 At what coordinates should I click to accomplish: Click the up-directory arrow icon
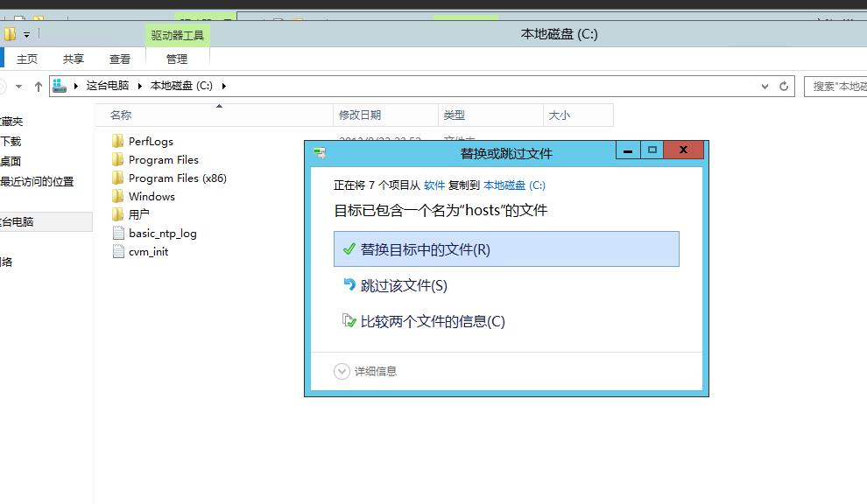pos(39,86)
